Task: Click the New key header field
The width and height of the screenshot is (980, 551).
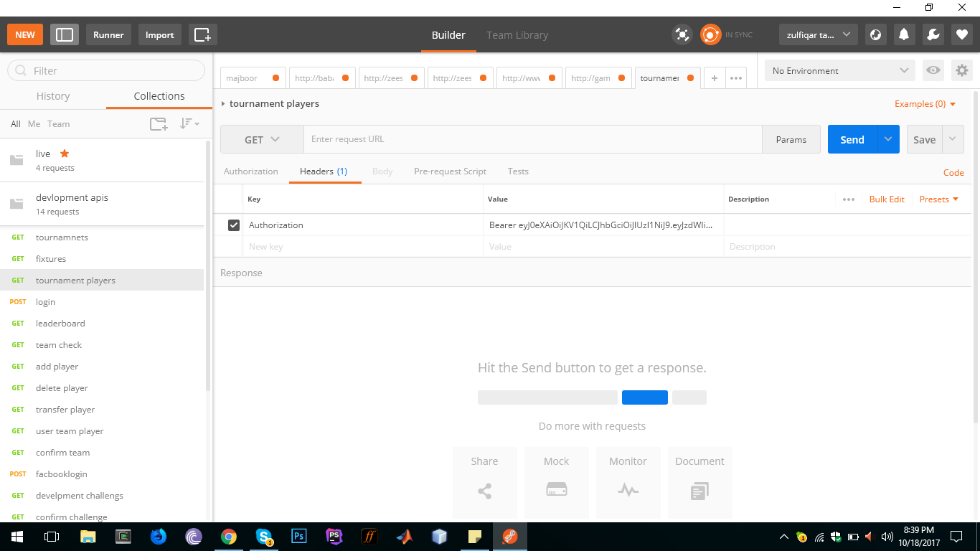Action: [363, 247]
